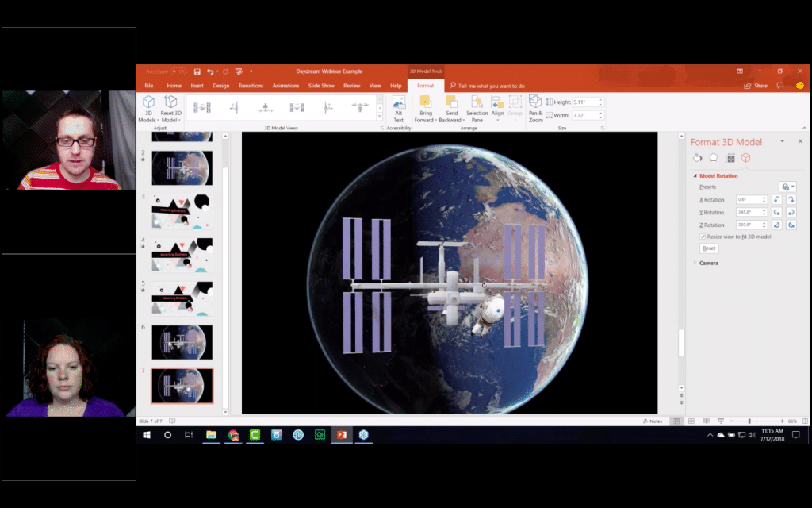Select the slide 6 thumbnail
The height and width of the screenshot is (508, 812).
pyautogui.click(x=182, y=342)
